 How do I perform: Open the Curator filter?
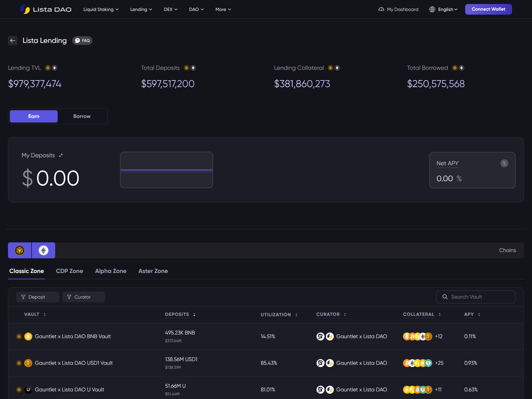coord(83,297)
